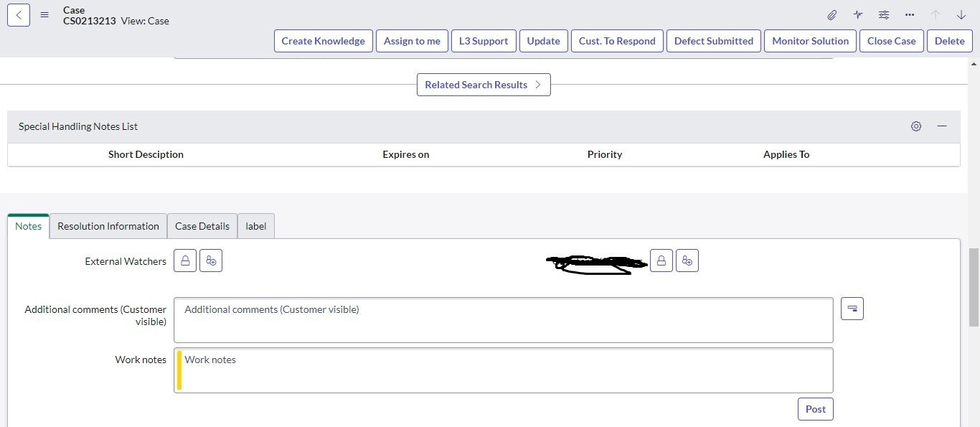This screenshot has height=427, width=980.
Task: Click the Defect Submitted button
Action: (714, 41)
